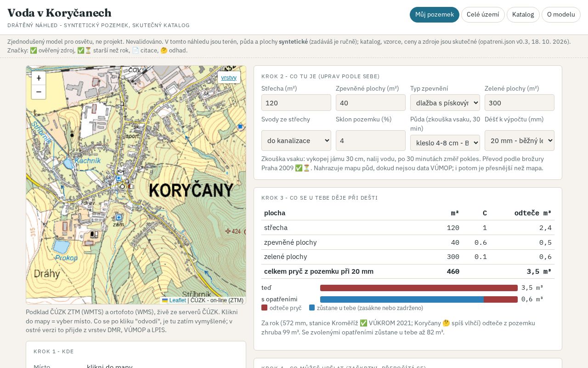Click the blue 'zůstane u tebe' legend swatch

(x=312, y=308)
